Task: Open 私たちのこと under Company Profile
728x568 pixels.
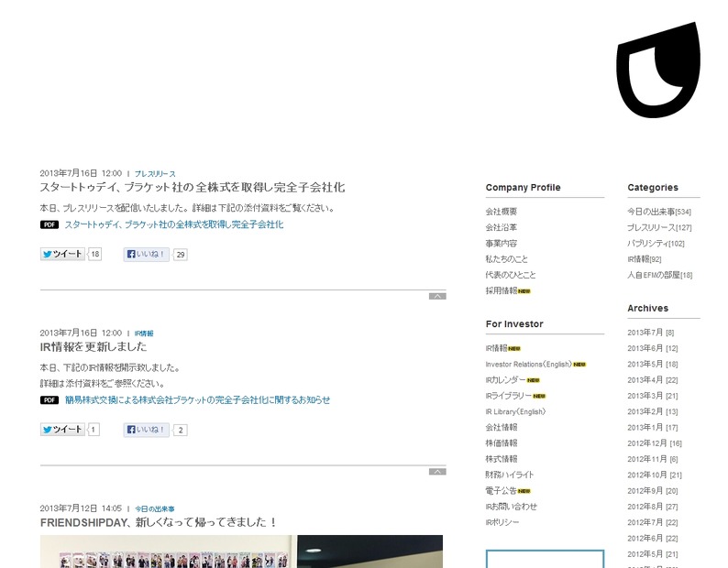Action: click(506, 259)
